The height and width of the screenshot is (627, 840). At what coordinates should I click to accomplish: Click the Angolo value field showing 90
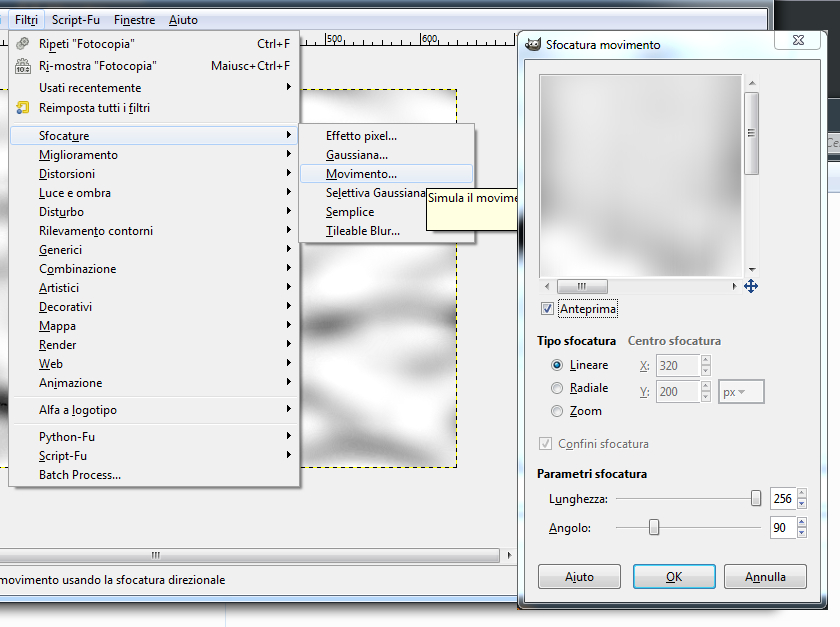pos(783,527)
